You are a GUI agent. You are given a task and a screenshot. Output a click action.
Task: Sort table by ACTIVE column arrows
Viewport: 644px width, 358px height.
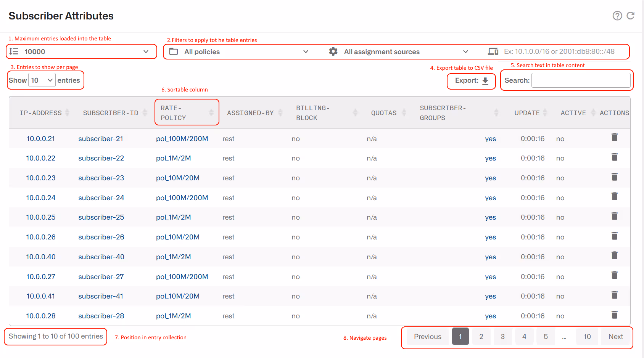pos(593,112)
